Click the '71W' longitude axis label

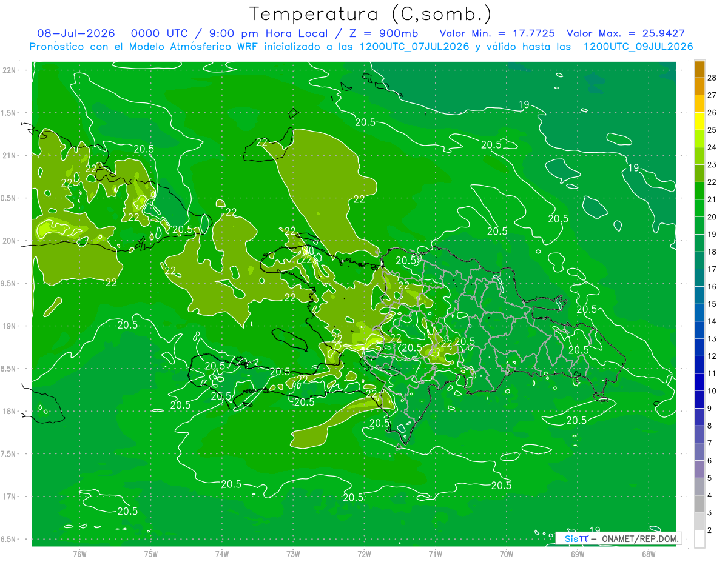point(435,554)
